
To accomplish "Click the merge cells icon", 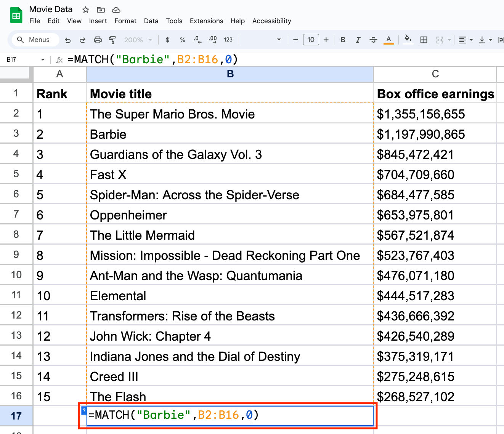I will click(440, 40).
